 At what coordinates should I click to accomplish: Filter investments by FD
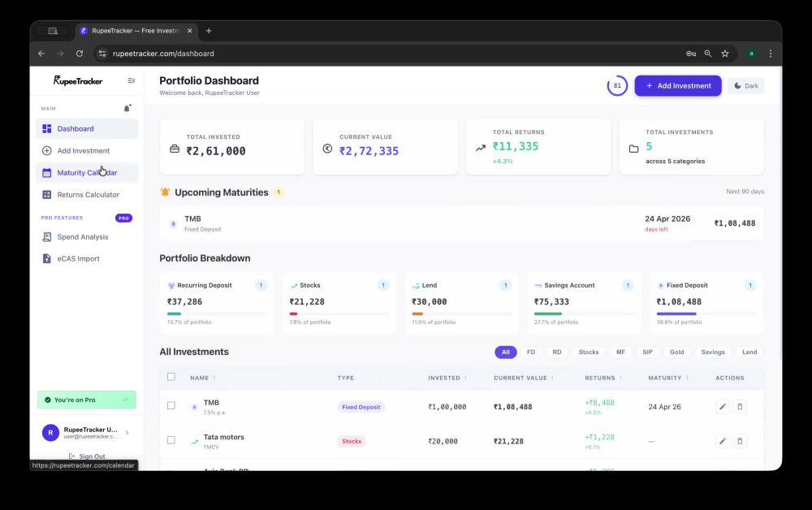point(531,352)
